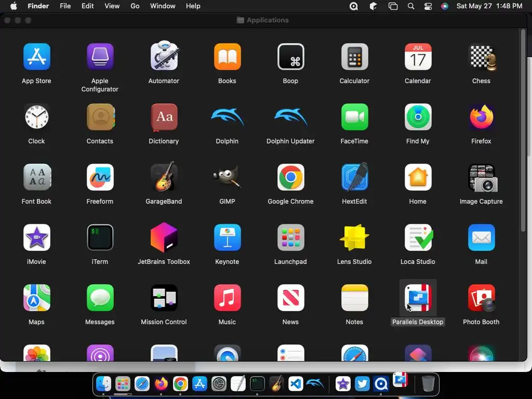
Task: Select the Font Book app icon
Action: pos(37,177)
